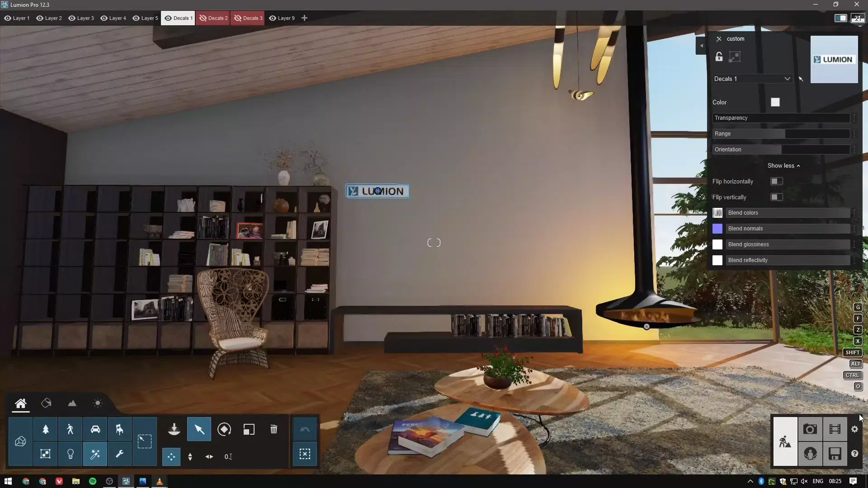Select the Place Objects tool
Screen dimensions: 868x488
(x=175, y=430)
